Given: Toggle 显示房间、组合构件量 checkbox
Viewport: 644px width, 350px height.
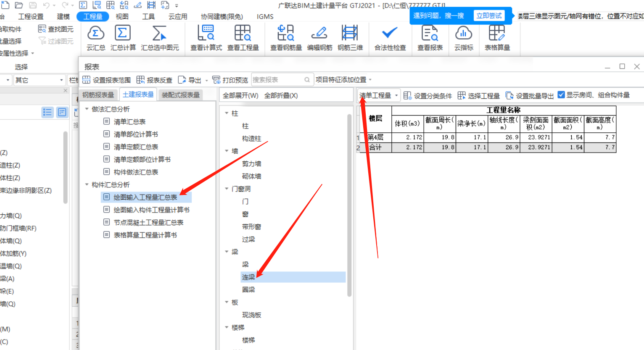Looking at the screenshot, I should tap(561, 95).
